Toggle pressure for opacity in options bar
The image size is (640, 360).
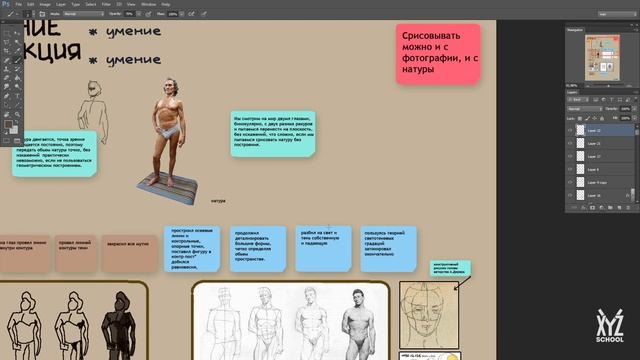[149, 14]
